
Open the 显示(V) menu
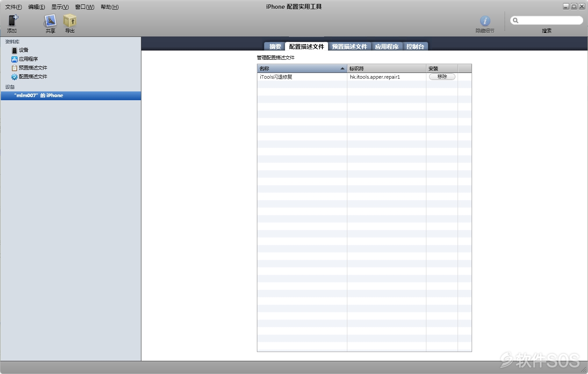(60, 7)
